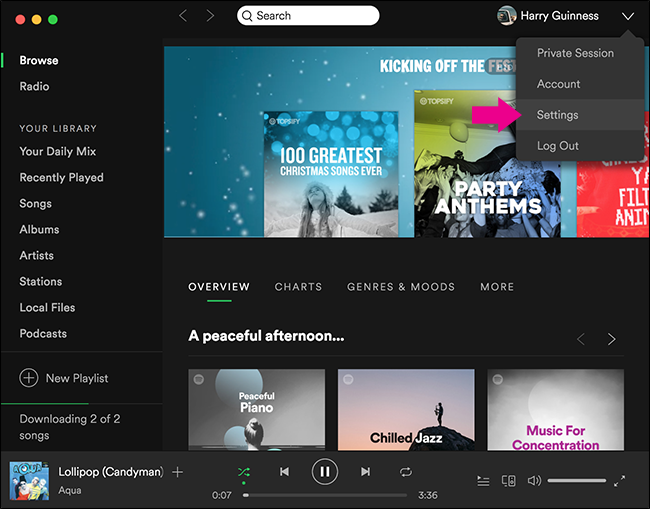Show next peaceful afternoon playlists
The image size is (650, 509).
611,339
